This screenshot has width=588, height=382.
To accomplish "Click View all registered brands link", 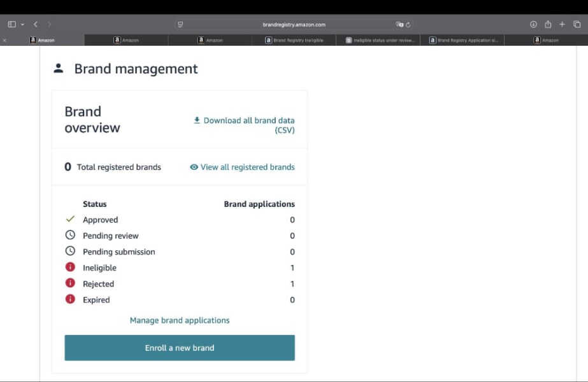I will tap(248, 167).
